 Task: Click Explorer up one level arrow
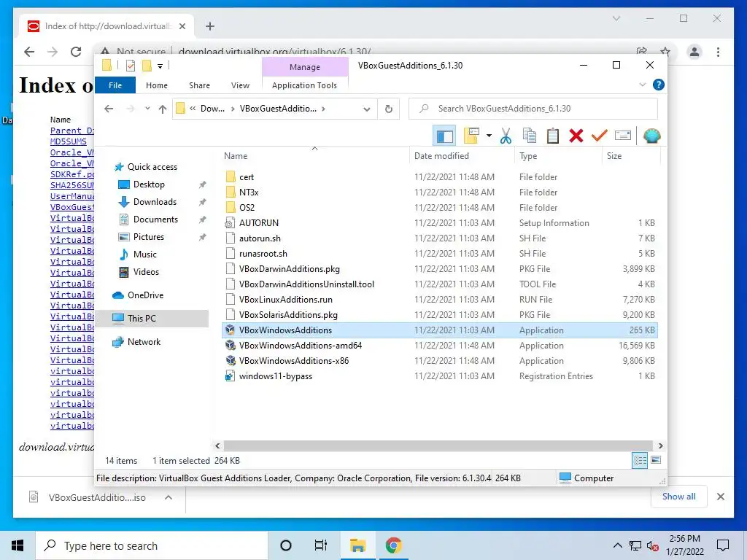(x=163, y=109)
